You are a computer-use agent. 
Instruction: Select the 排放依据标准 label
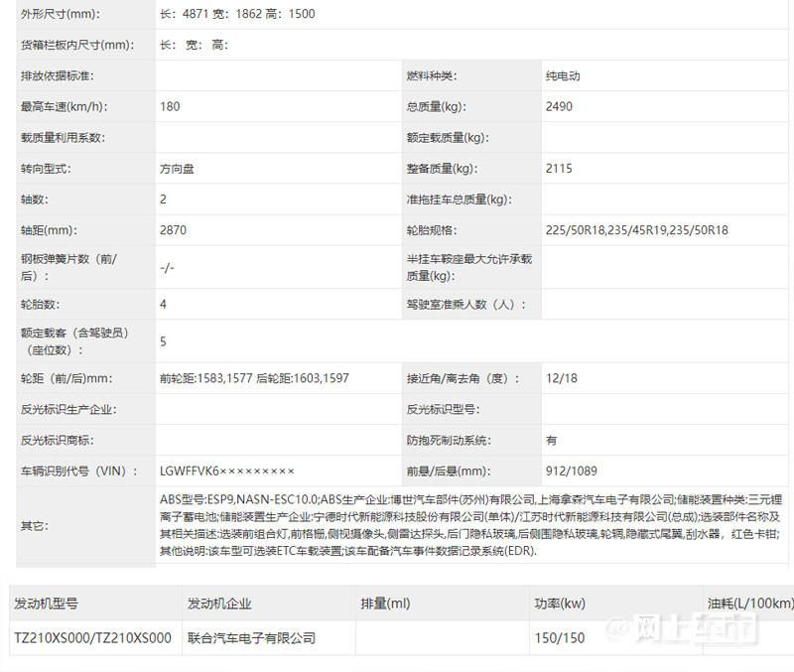[x=58, y=75]
